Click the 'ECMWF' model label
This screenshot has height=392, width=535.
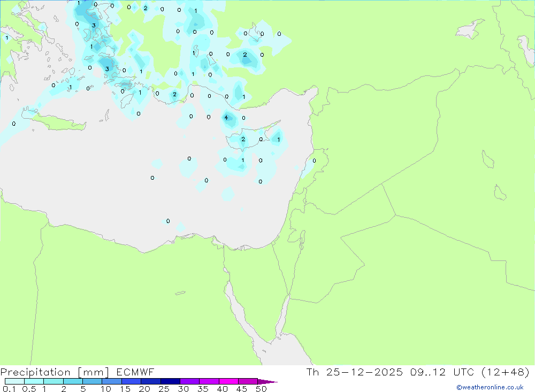click(135, 372)
